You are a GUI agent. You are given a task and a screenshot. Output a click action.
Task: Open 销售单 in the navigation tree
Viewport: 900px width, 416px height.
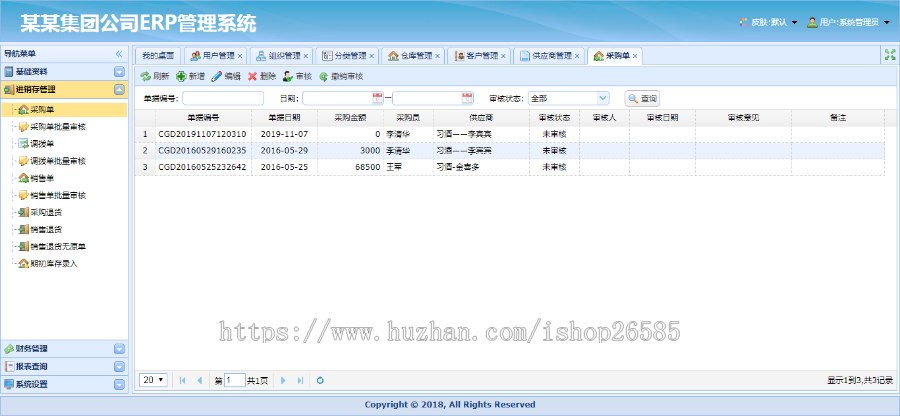coord(42,178)
